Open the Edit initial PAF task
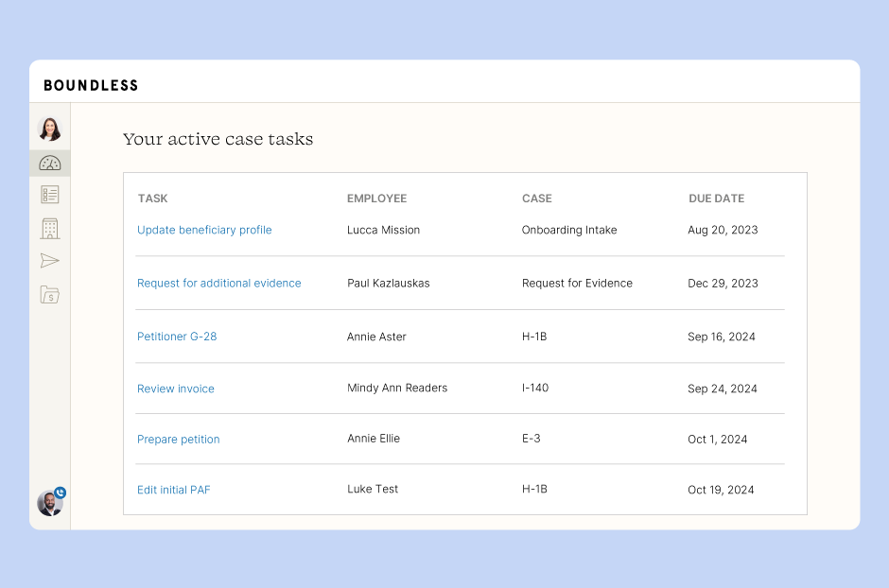 point(173,490)
